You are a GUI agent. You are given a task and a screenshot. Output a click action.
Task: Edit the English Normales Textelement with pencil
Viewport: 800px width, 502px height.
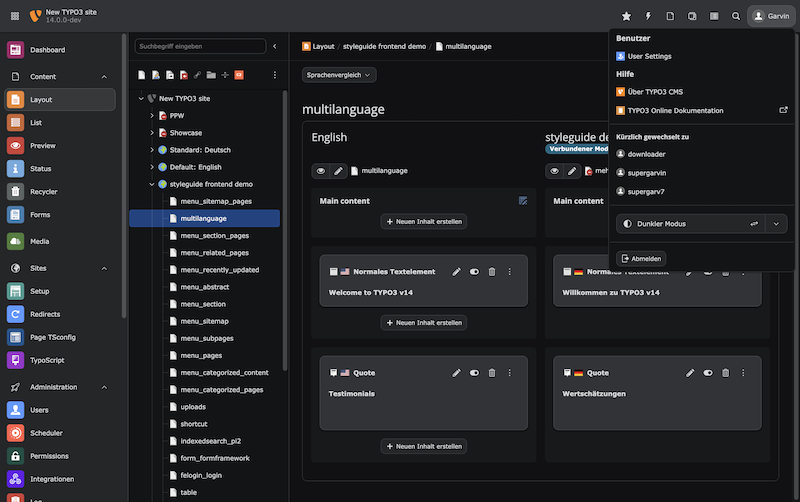click(457, 271)
